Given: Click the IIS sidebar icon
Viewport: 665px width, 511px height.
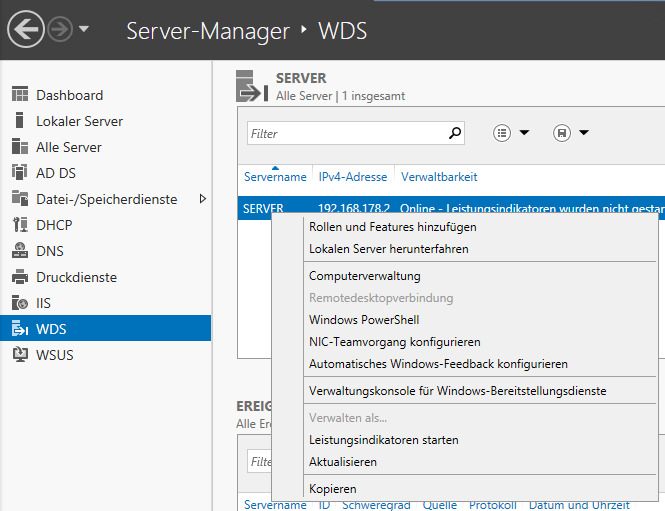Looking at the screenshot, I should pos(20,303).
